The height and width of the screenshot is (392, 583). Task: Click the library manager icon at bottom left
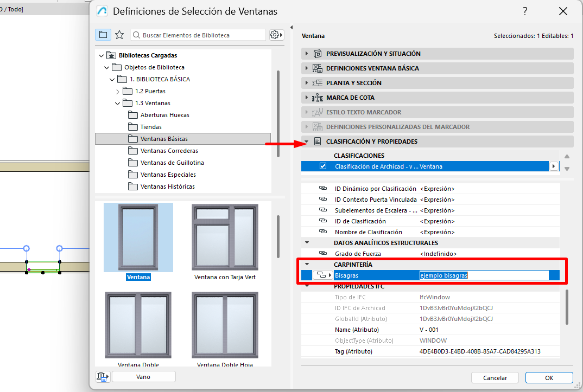click(x=102, y=377)
